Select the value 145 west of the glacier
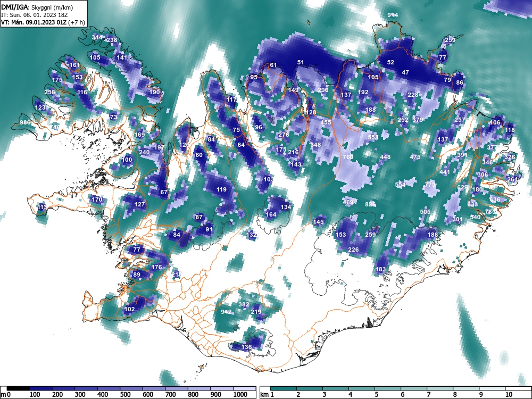The width and height of the screenshot is (532, 399). (x=319, y=222)
